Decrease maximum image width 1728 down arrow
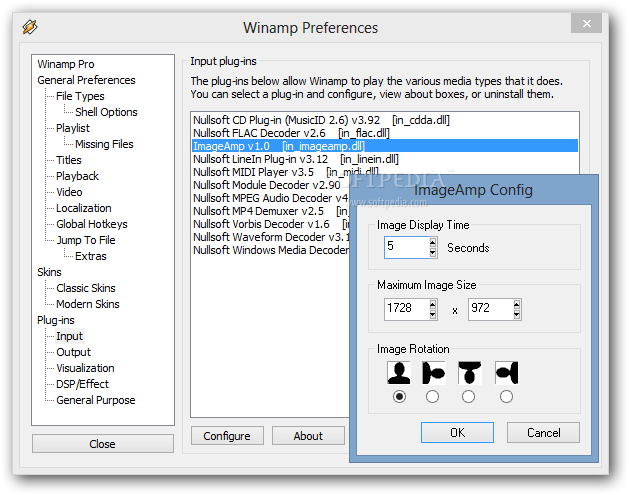 pyautogui.click(x=432, y=314)
